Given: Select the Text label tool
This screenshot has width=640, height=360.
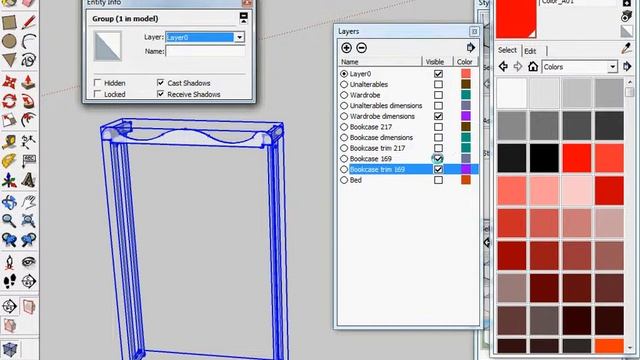Looking at the screenshot, I should click(28, 161).
